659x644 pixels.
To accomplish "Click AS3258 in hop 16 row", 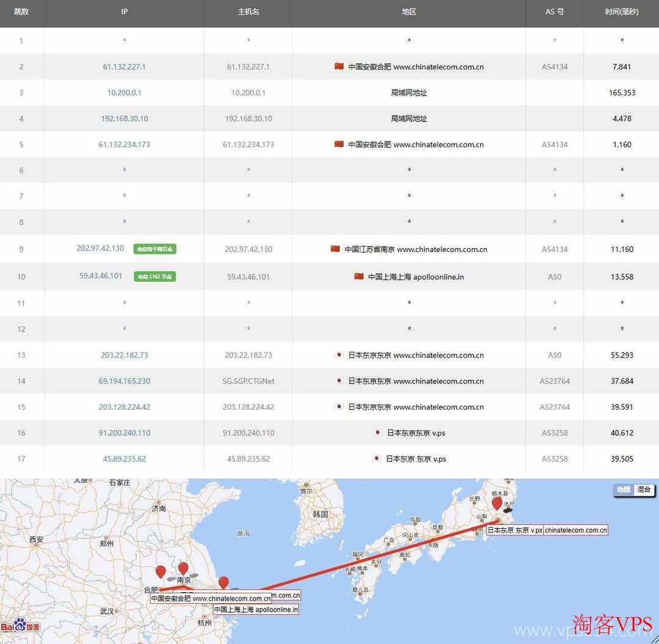I will tap(554, 433).
